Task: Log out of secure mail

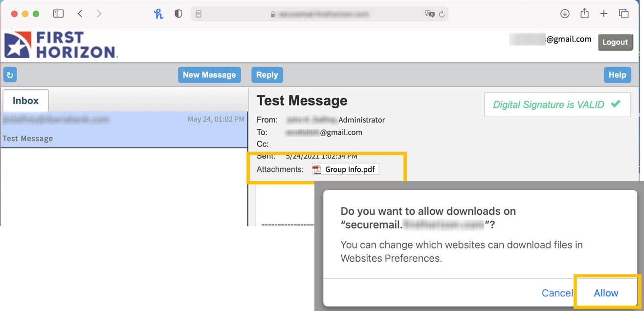Action: 615,42
